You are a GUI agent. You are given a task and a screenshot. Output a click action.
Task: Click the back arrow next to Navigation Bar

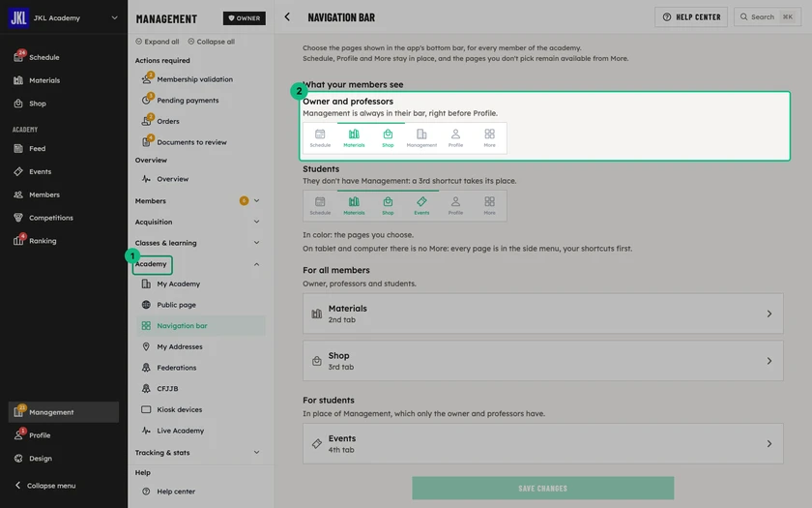click(x=287, y=17)
